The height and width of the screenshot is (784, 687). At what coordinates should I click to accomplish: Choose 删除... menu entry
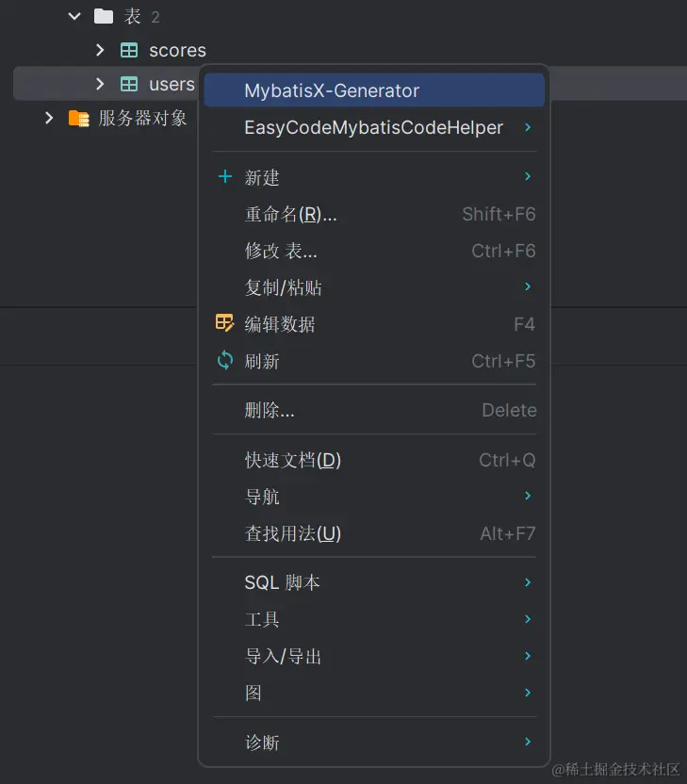(374, 410)
